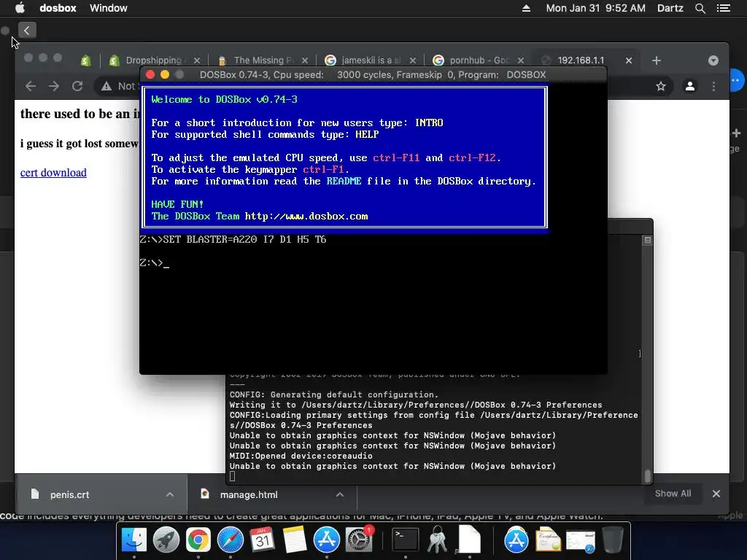
Task: Open Launchpad rocket icon in dock
Action: point(166,540)
